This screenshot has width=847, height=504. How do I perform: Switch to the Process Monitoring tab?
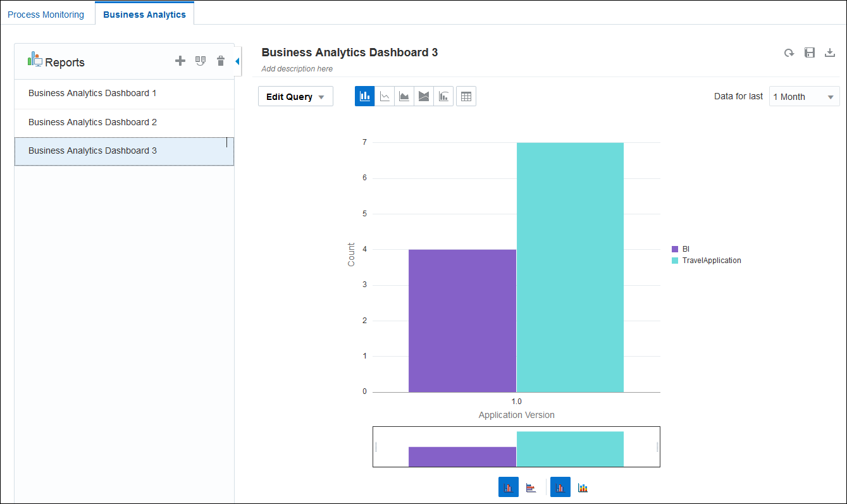coord(47,13)
